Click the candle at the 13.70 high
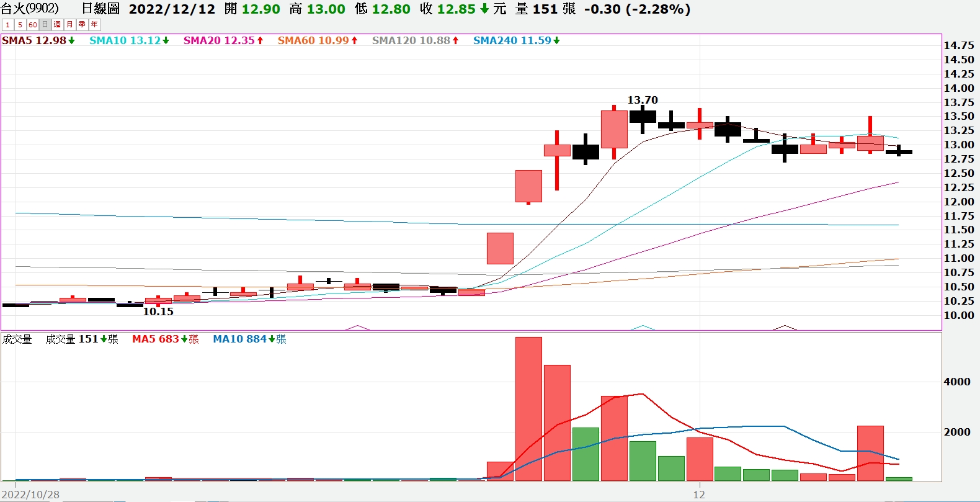 [x=643, y=117]
